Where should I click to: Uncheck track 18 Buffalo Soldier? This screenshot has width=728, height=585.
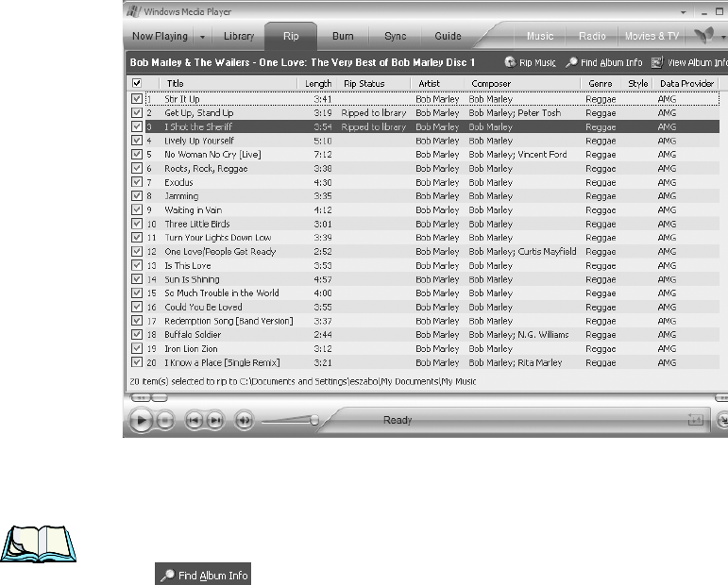(137, 334)
